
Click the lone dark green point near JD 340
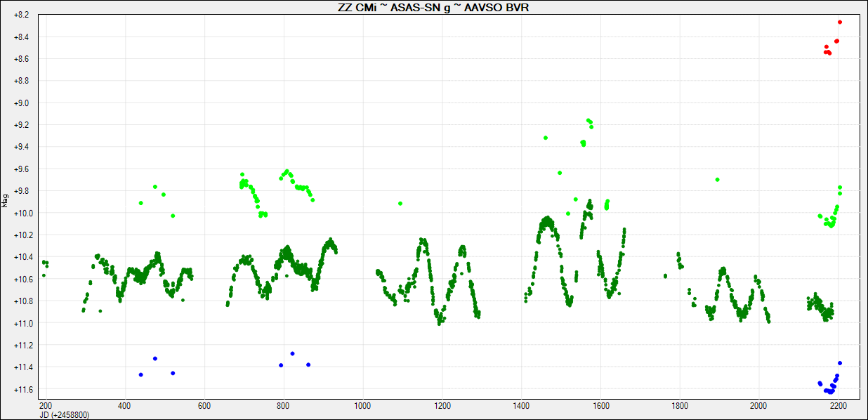point(100,311)
